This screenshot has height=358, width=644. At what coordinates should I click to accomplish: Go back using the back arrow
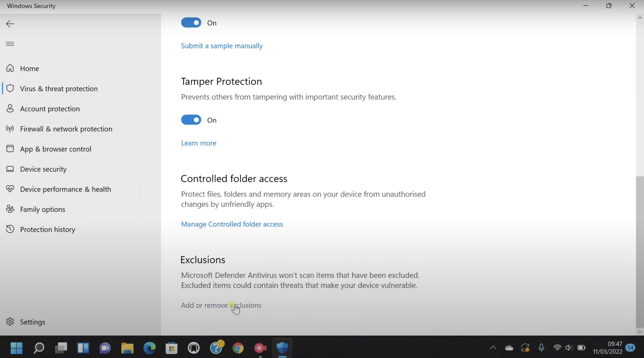10,24
